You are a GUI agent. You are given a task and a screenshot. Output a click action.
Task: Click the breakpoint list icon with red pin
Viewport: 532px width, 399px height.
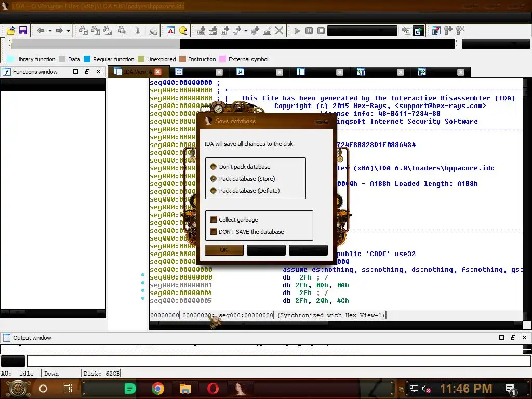tap(436, 31)
